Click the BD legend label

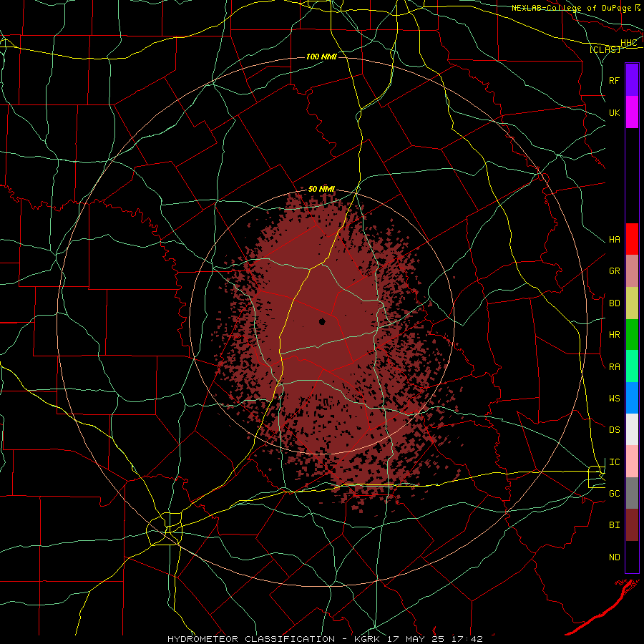(614, 303)
